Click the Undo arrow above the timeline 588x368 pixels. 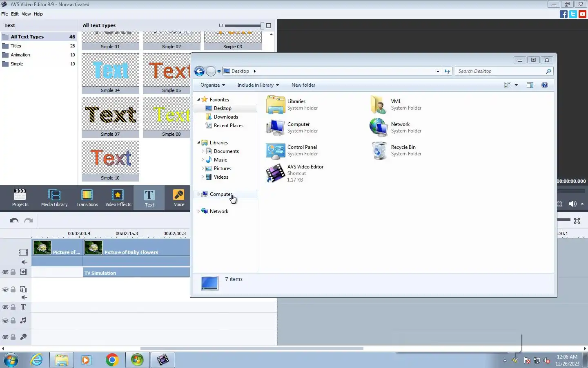point(14,220)
